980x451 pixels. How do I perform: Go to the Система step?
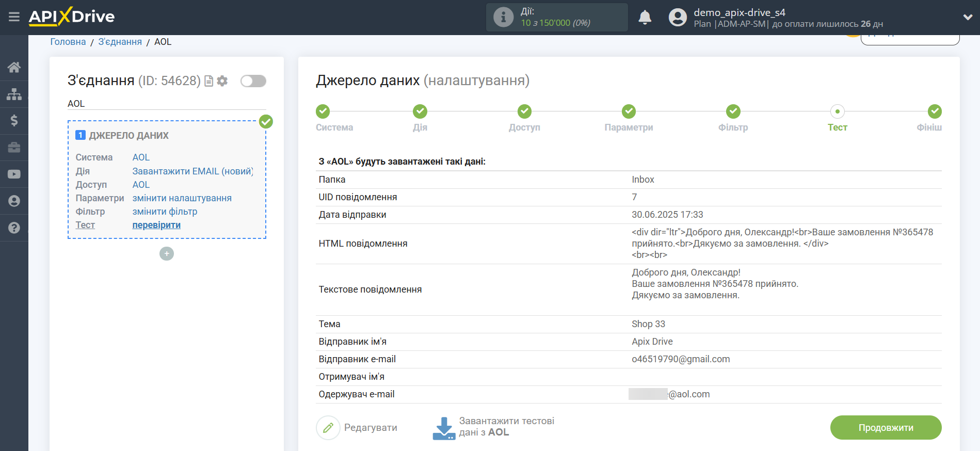323,111
